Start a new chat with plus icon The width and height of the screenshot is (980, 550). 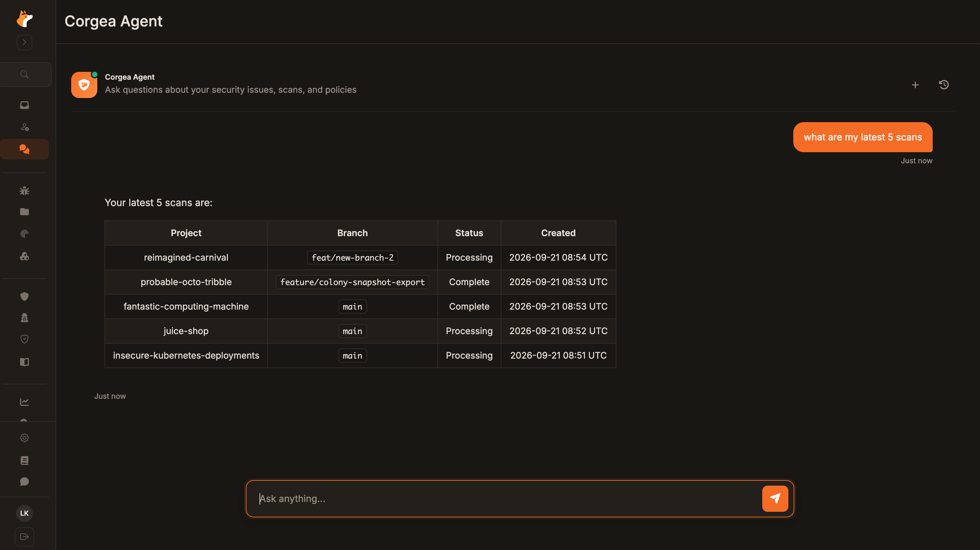pyautogui.click(x=915, y=85)
